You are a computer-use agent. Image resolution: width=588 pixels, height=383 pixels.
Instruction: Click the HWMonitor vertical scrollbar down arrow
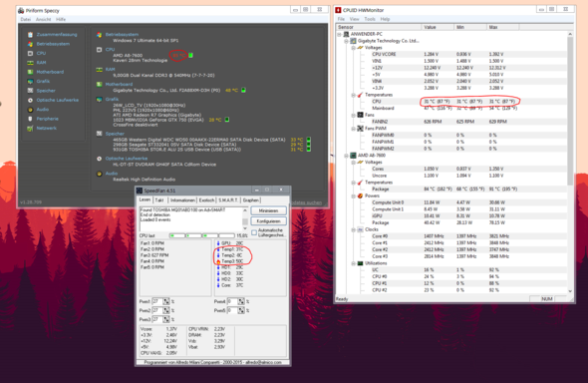point(570,291)
